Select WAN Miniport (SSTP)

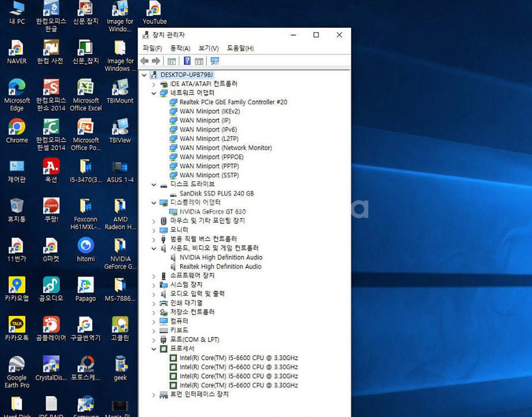209,175
